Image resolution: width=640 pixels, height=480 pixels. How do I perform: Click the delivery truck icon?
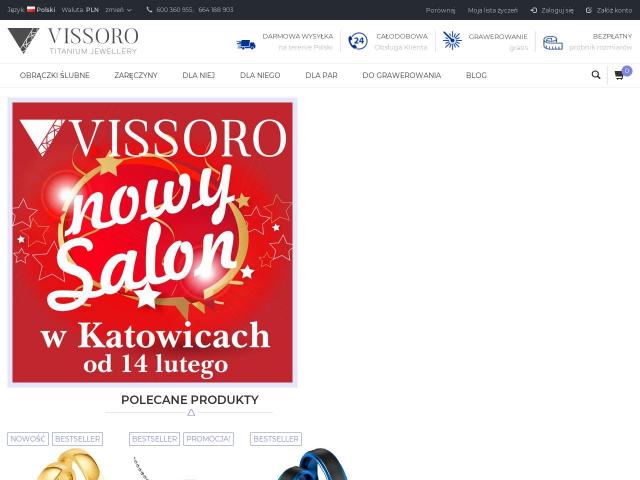246,44
